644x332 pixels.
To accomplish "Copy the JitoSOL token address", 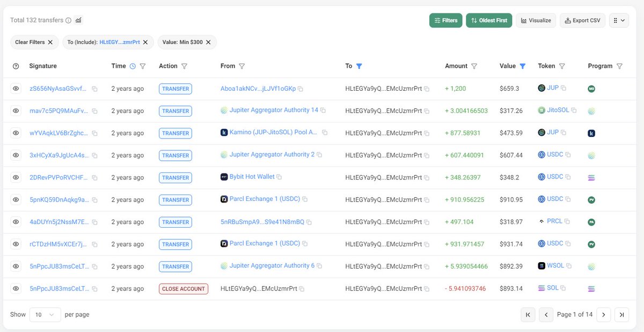I will click(x=574, y=111).
